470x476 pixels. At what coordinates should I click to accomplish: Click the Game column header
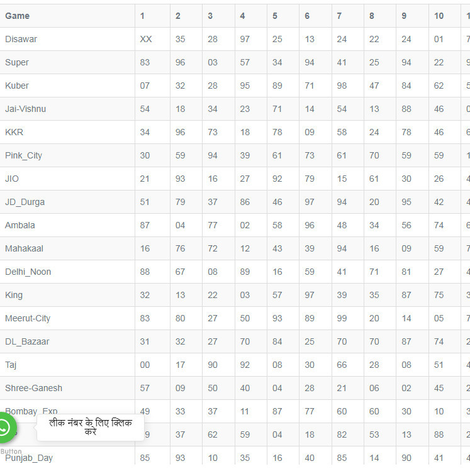[18, 16]
